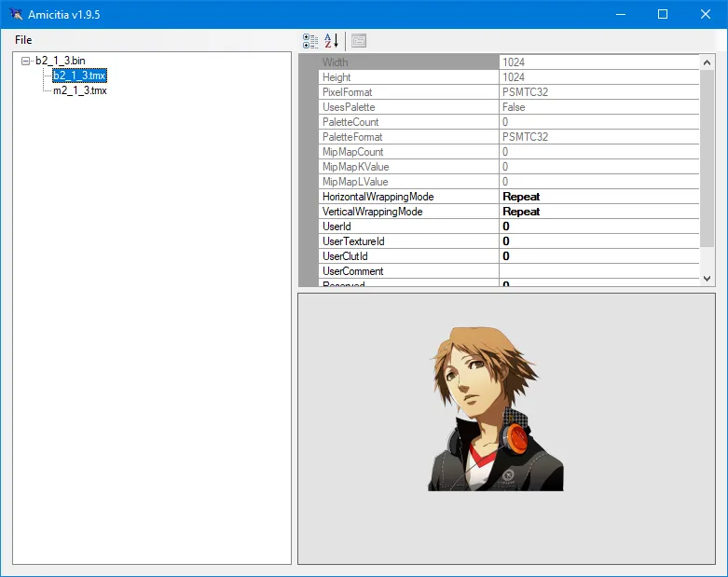This screenshot has height=577, width=728.
Task: Select the Width property row
Action: (509, 62)
